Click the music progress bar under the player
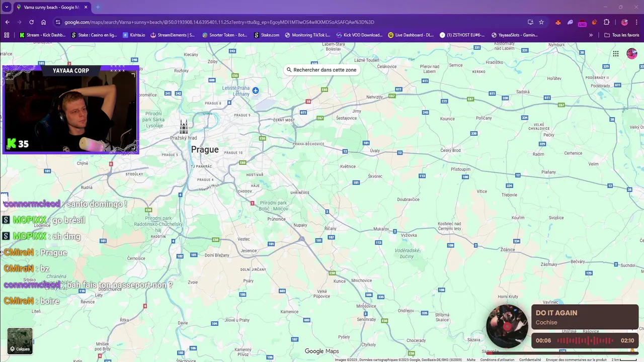Viewport: 644px width, 362px height. (x=561, y=352)
